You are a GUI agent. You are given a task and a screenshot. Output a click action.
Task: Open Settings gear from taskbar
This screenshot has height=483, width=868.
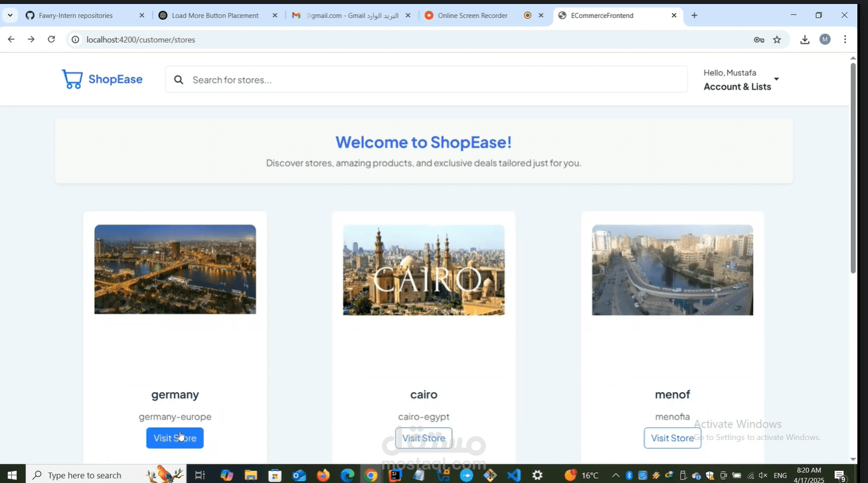pos(537,475)
